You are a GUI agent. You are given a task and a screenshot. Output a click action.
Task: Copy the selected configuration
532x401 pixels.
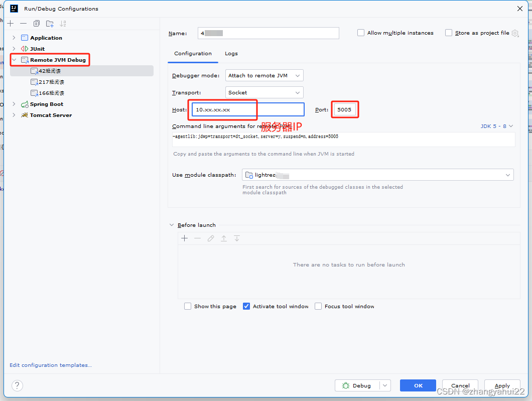pyautogui.click(x=36, y=23)
